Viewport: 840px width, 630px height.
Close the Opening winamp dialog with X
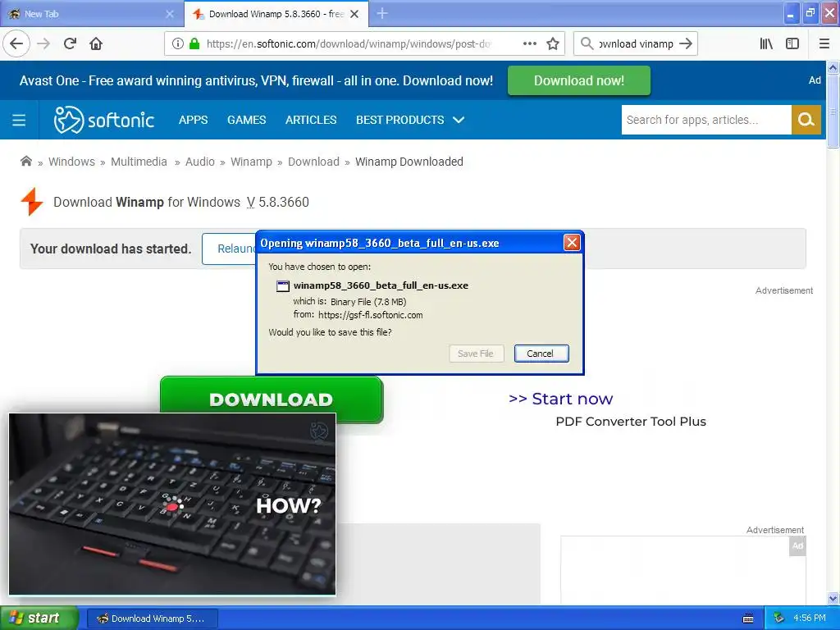pyautogui.click(x=572, y=243)
